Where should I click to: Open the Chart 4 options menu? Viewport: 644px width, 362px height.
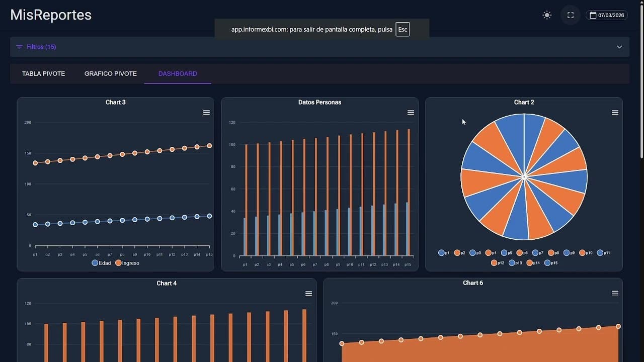308,293
